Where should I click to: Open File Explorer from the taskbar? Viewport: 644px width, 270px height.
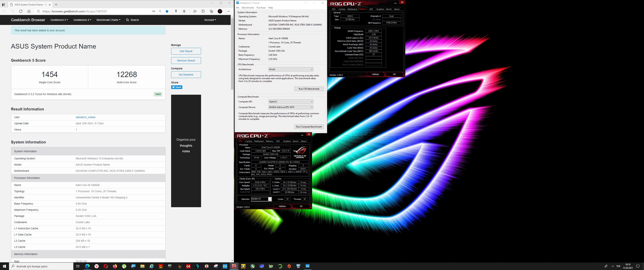coord(142,266)
